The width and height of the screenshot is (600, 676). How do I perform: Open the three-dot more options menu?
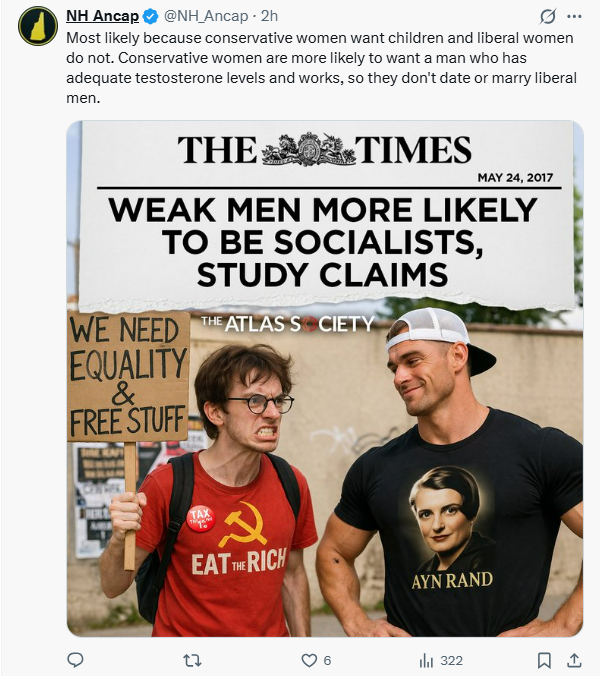point(574,16)
